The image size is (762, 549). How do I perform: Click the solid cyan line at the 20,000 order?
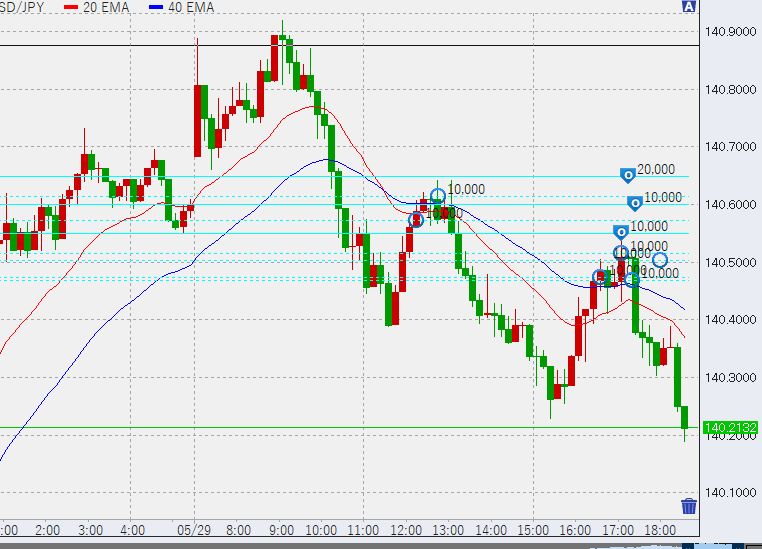tap(300, 177)
